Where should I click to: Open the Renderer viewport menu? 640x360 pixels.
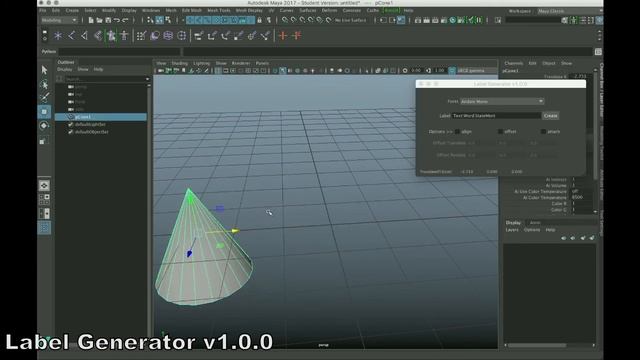(x=240, y=63)
